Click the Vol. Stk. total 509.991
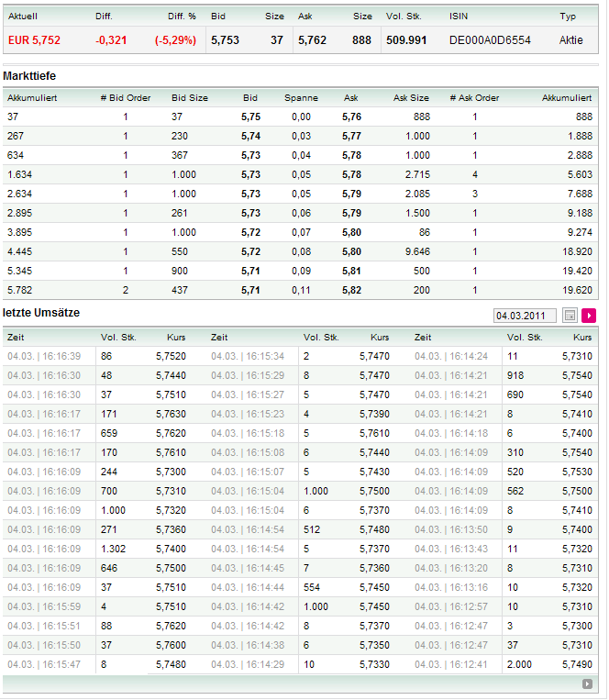The height and width of the screenshot is (700, 609). click(406, 40)
